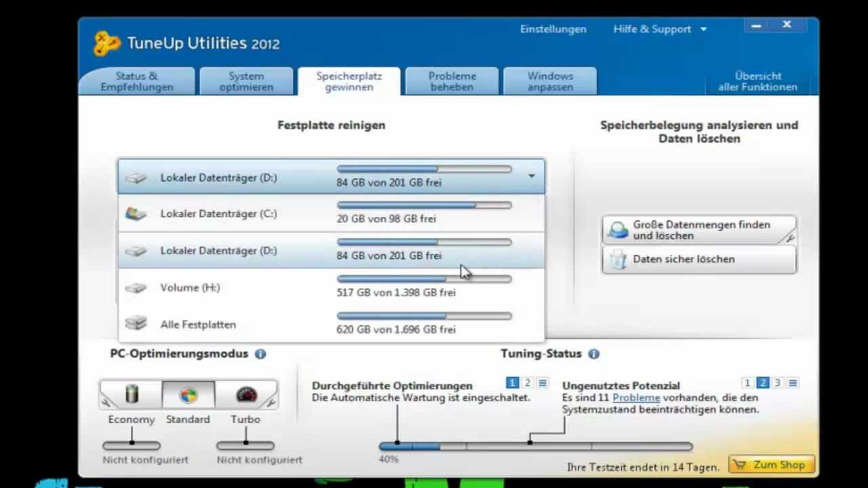This screenshot has height=488, width=868.
Task: Click the Windows drive icon for C:
Action: 136,214
